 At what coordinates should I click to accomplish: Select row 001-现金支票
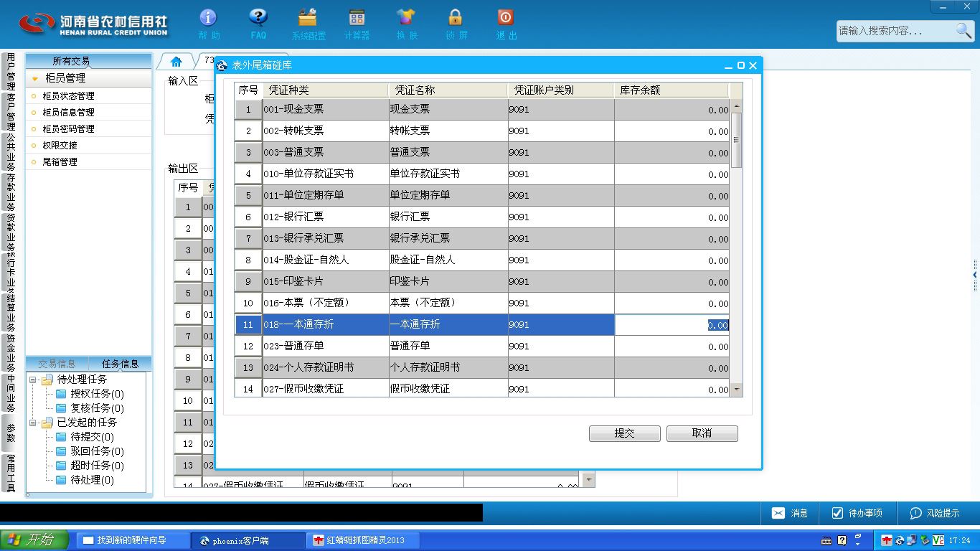481,110
